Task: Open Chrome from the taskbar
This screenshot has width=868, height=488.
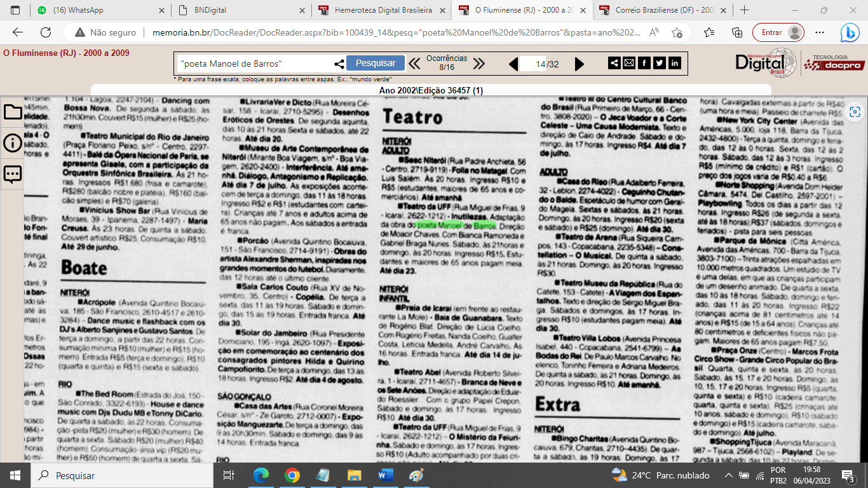Action: (x=292, y=475)
